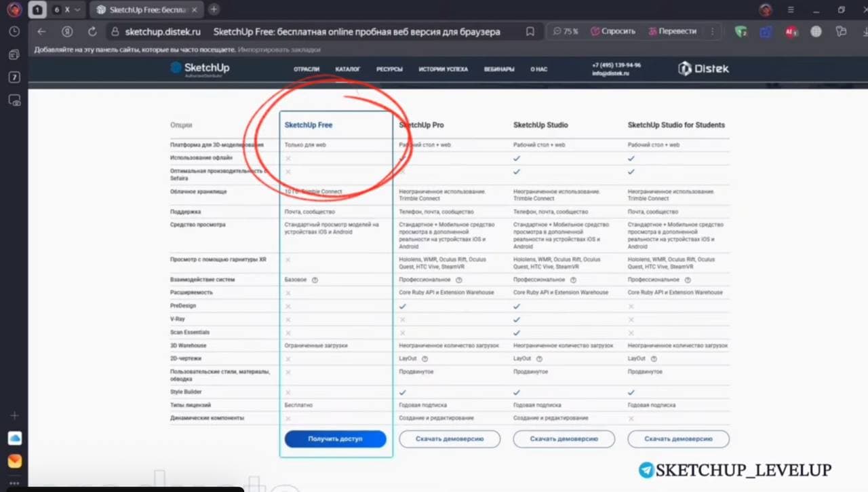Viewport: 868px width, 492px height.
Task: Click the SketchUp logo in the site header
Action: [x=200, y=69]
